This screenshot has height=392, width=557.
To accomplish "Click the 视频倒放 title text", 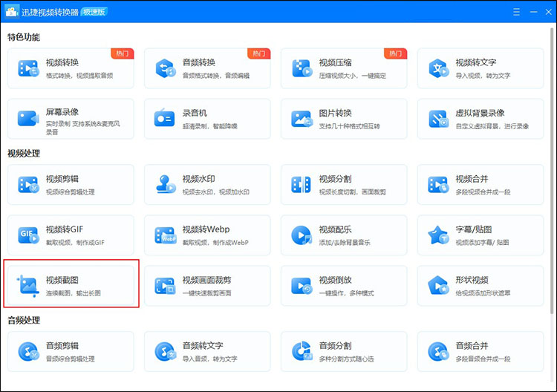I will pyautogui.click(x=336, y=280).
